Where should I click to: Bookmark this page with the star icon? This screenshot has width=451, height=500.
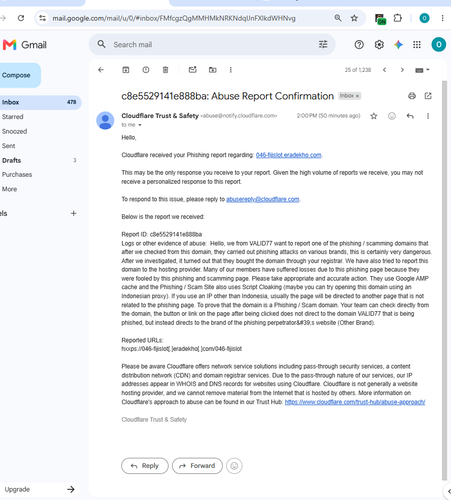(354, 18)
